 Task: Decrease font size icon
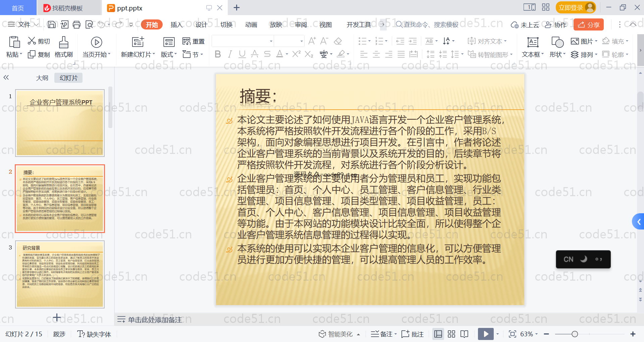click(324, 41)
